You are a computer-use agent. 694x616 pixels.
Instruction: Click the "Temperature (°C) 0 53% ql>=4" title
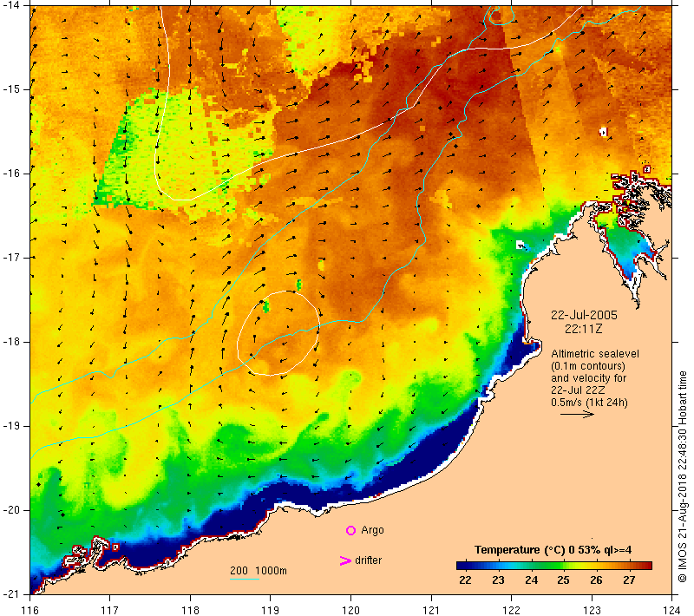pyautogui.click(x=553, y=550)
